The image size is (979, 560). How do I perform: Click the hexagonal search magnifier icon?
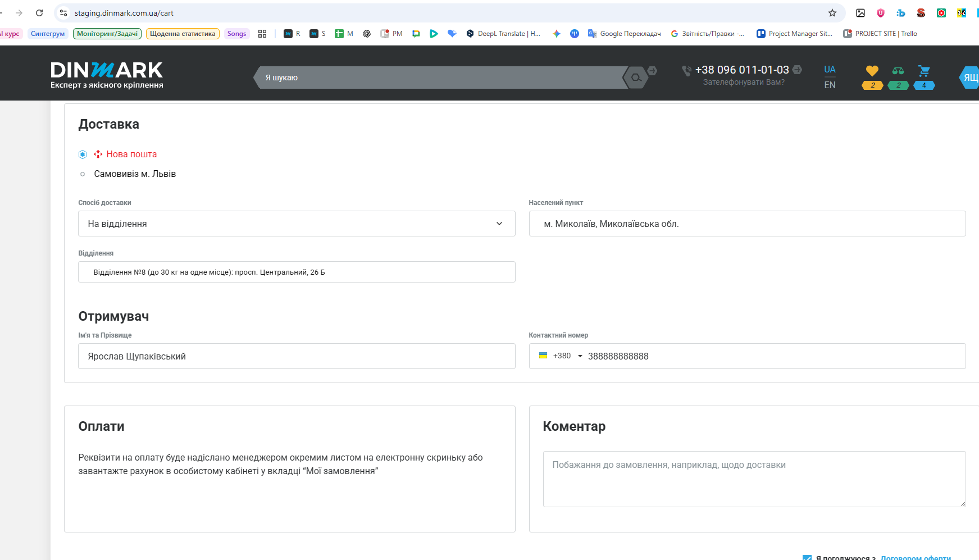pyautogui.click(x=636, y=78)
